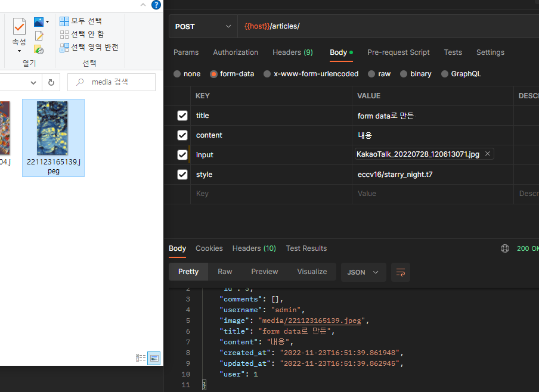
Task: Click the 200 OK status text
Action: click(x=528, y=248)
